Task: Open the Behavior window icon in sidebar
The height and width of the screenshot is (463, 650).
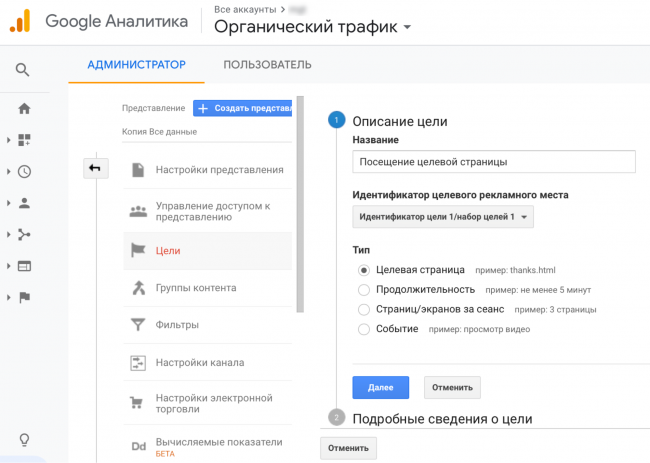Action: pos(24,266)
